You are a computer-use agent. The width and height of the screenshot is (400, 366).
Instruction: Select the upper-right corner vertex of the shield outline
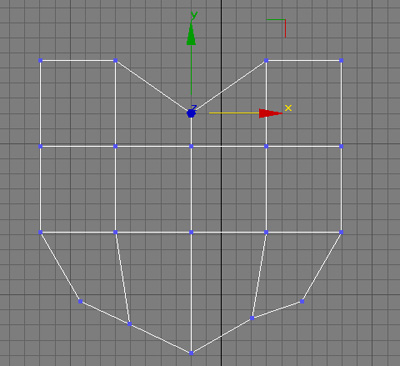(x=341, y=60)
